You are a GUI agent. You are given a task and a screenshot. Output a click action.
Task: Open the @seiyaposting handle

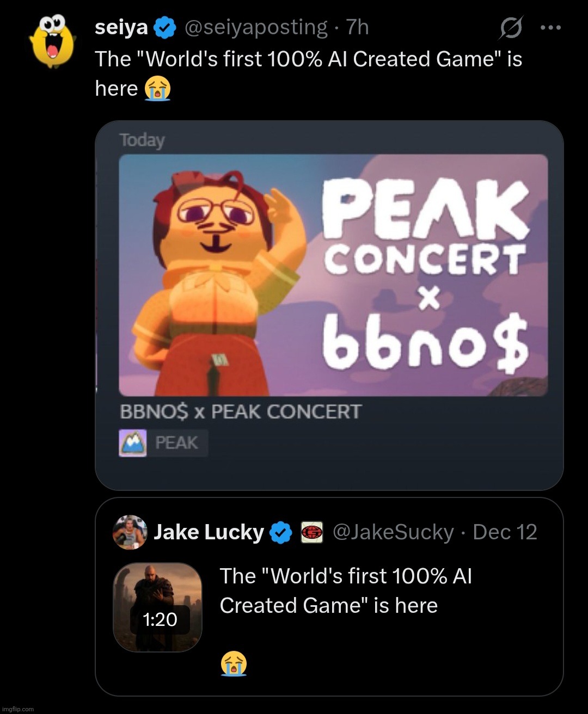256,28
